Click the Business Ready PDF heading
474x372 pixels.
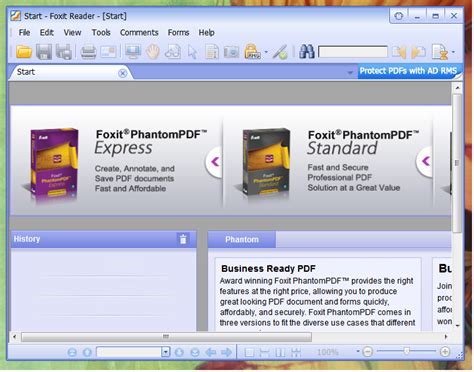(268, 269)
